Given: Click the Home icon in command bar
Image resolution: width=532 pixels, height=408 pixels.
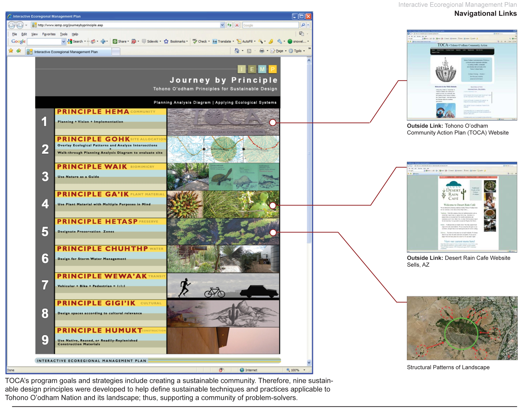Looking at the screenshot, I should (237, 51).
